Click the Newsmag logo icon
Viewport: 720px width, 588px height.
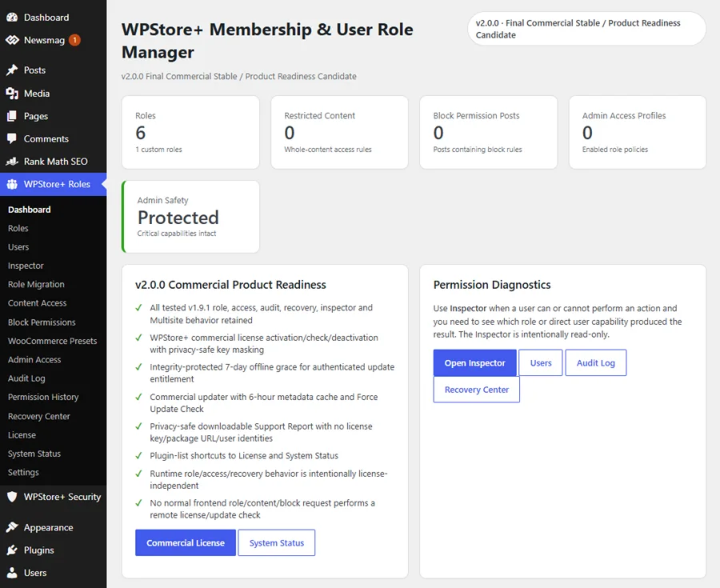[x=12, y=40]
